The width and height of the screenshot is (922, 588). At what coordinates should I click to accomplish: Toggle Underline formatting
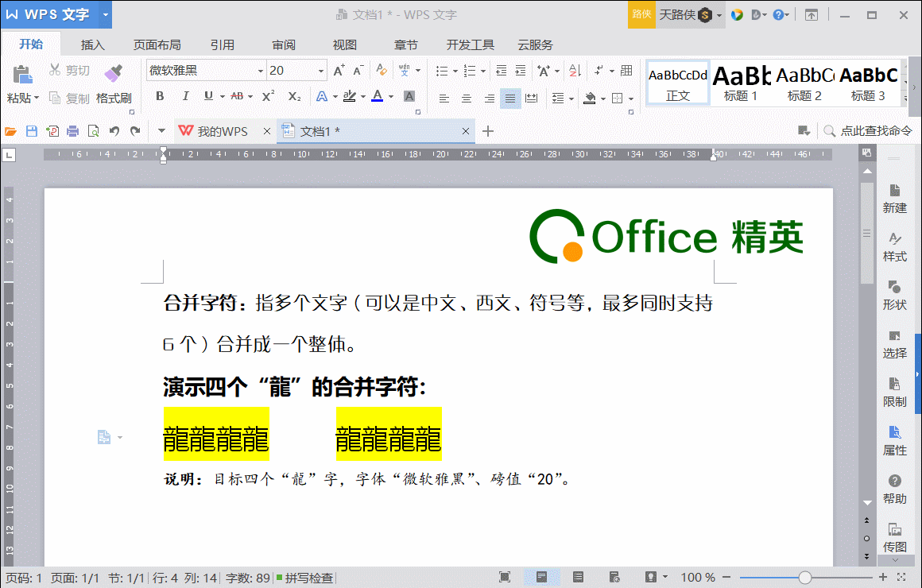[x=208, y=96]
